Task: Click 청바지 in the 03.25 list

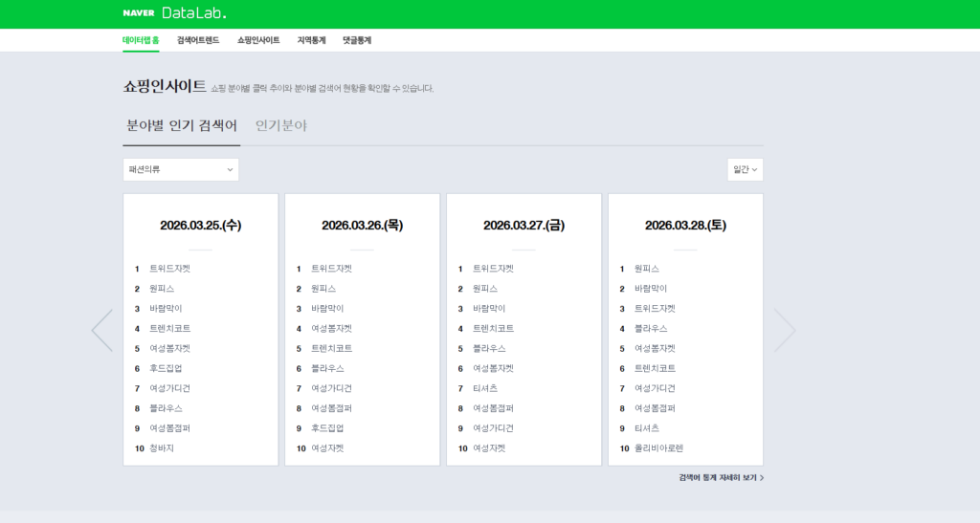Action: 162,448
